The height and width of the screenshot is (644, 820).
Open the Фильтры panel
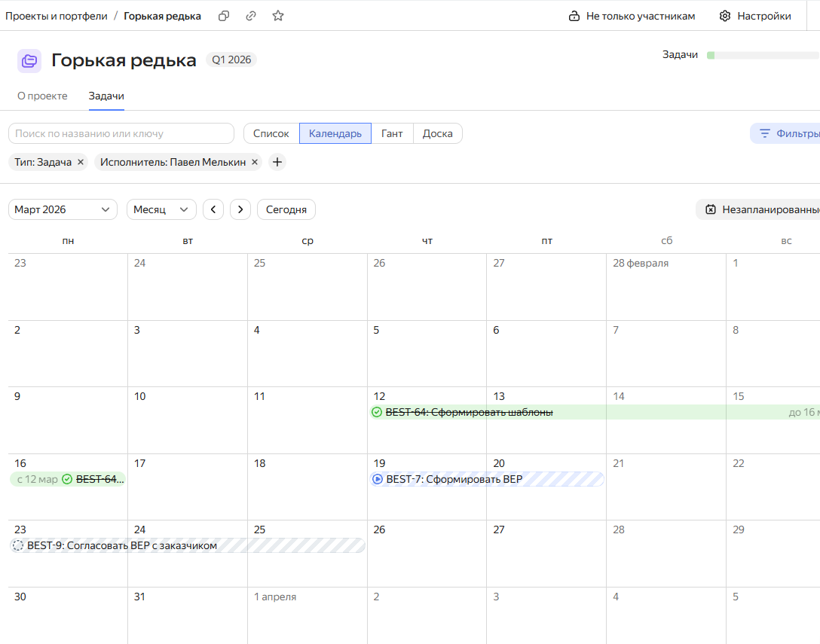[788, 133]
